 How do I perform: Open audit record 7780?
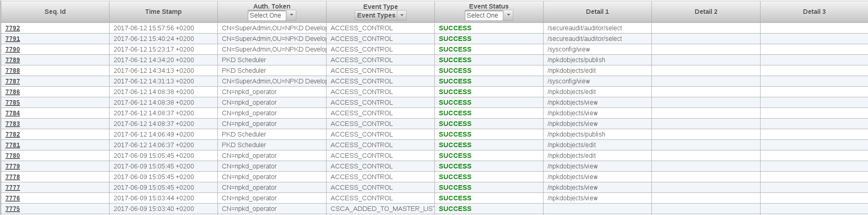pyautogui.click(x=13, y=156)
